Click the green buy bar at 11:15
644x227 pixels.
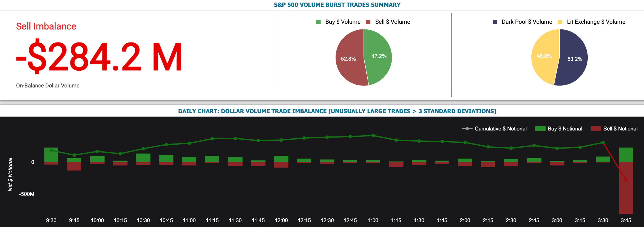tap(212, 159)
